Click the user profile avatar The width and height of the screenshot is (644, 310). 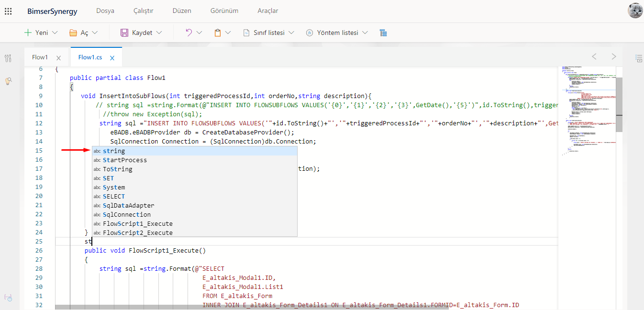point(635,11)
